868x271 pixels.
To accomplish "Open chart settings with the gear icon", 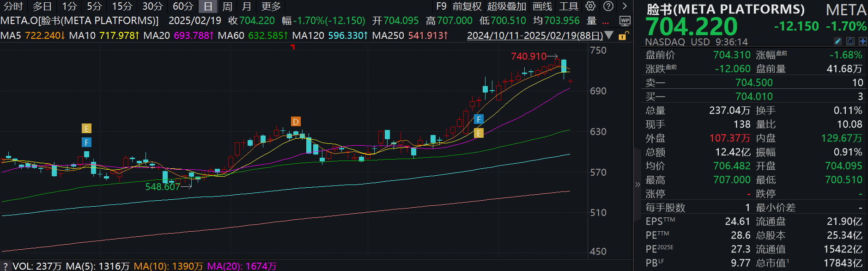I will (x=590, y=6).
